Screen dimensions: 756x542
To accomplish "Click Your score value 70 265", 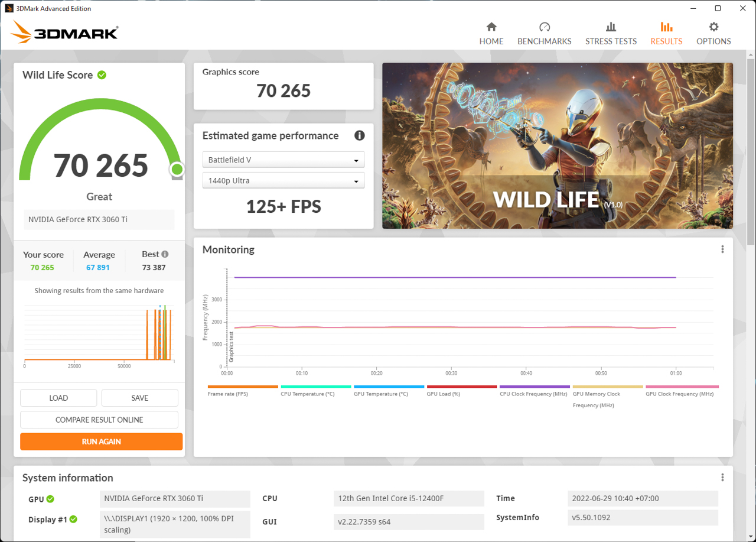I will 42,268.
